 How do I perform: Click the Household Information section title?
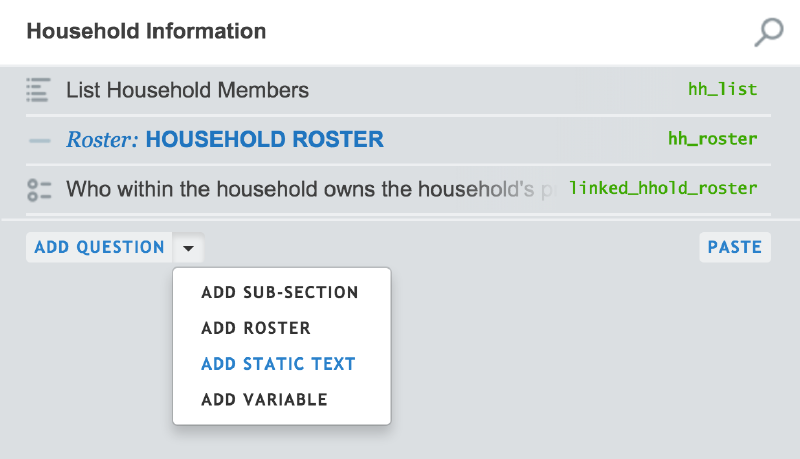146,32
